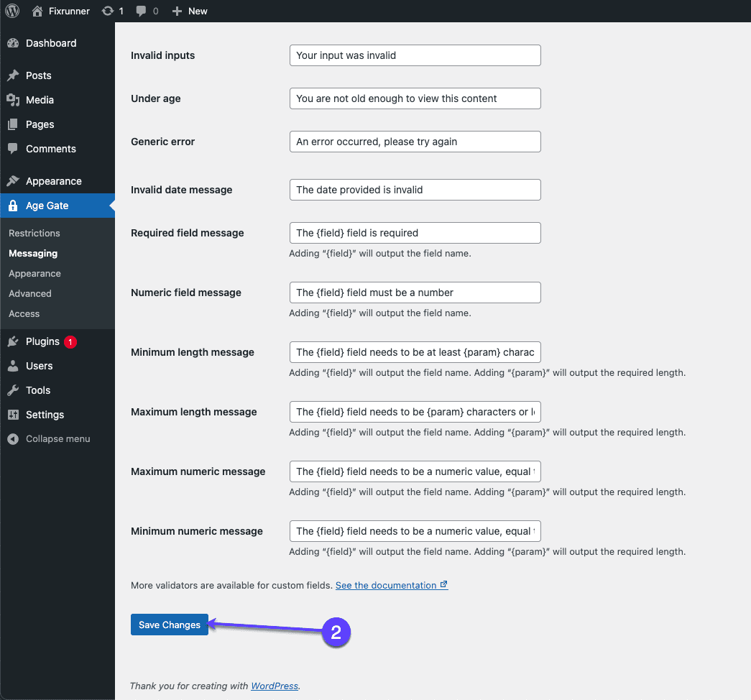Click the Invalid inputs label

pyautogui.click(x=163, y=55)
